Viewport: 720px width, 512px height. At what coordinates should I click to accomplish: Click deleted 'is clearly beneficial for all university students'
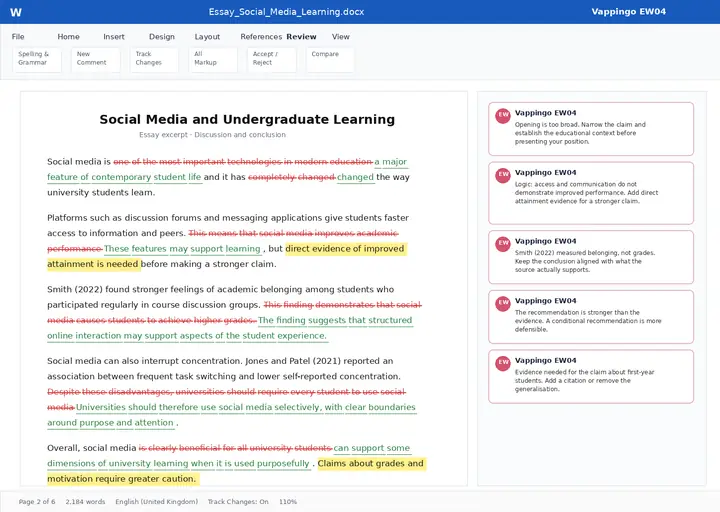click(x=235, y=448)
